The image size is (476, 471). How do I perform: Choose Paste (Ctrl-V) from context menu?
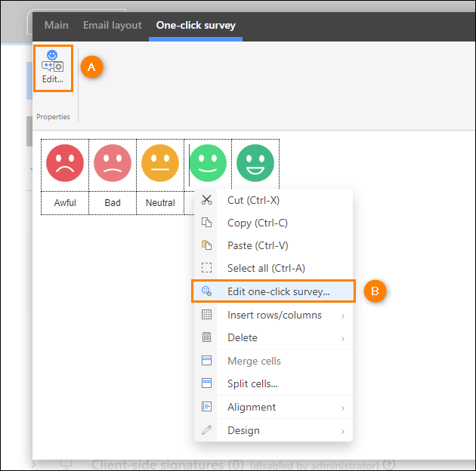[x=274, y=245]
